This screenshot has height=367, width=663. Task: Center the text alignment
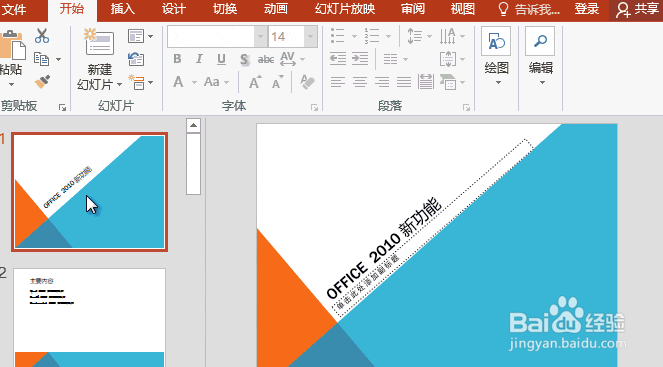[x=360, y=82]
